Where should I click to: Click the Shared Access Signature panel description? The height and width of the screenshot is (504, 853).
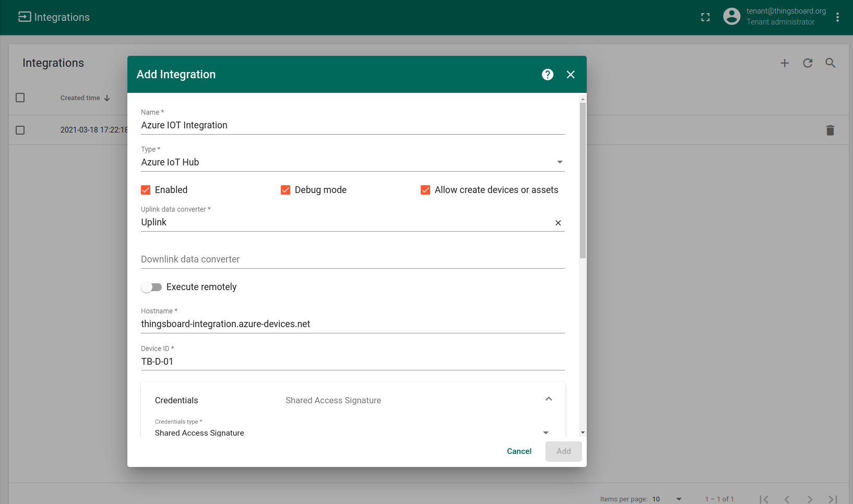pyautogui.click(x=333, y=400)
